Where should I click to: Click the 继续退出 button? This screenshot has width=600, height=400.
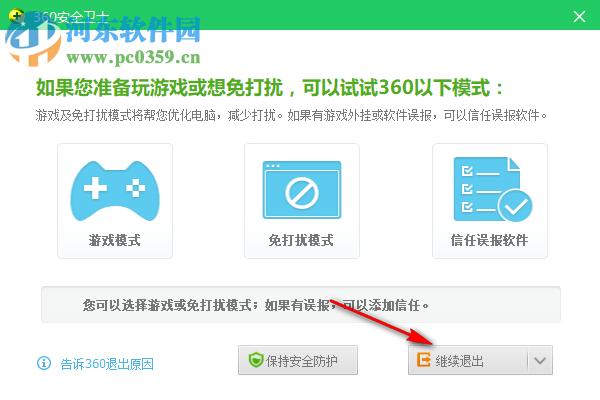click(468, 360)
